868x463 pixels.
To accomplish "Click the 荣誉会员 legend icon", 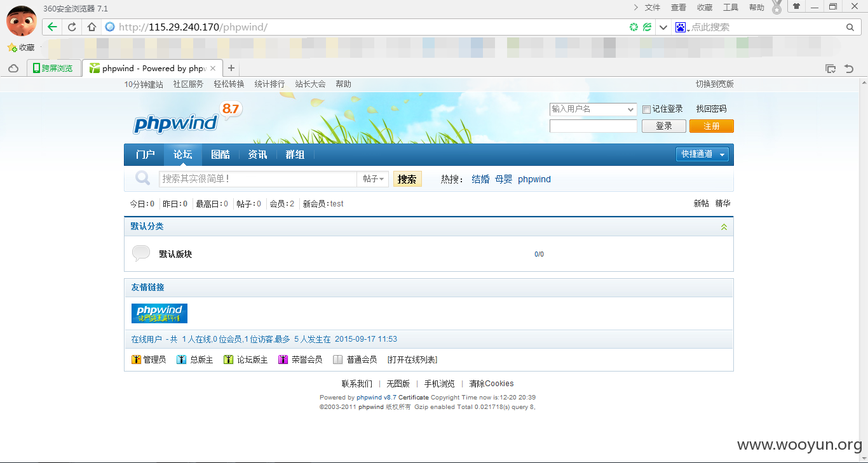I will pyautogui.click(x=283, y=359).
